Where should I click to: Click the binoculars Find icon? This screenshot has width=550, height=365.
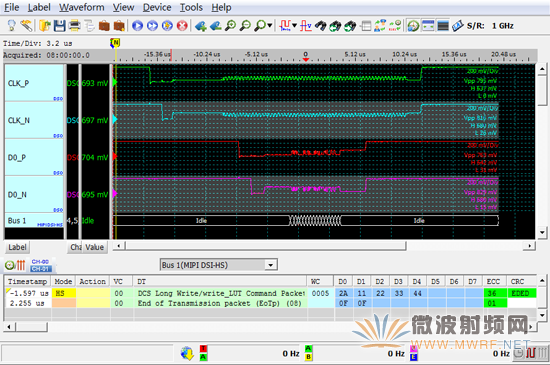[321, 26]
